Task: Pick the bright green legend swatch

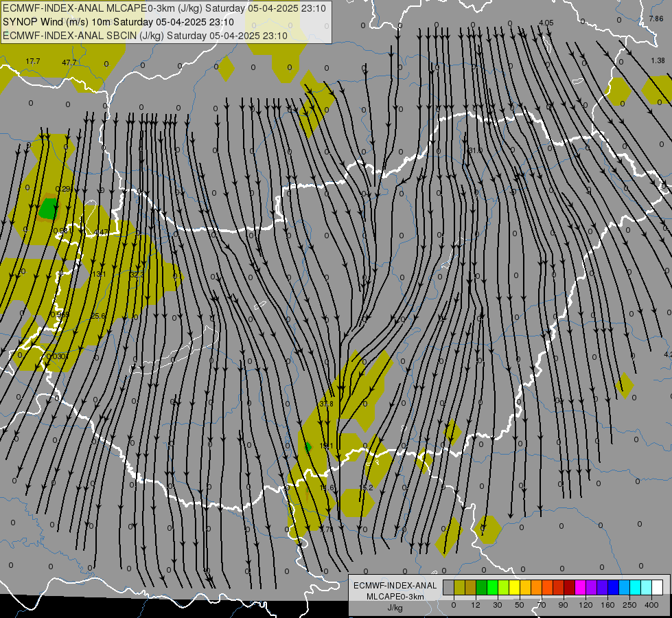Action: 492,588
